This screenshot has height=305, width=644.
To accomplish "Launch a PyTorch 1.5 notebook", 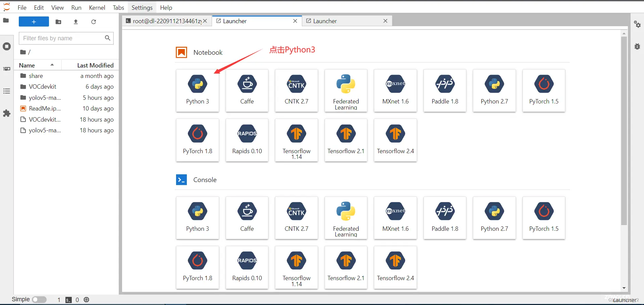I will (544, 91).
